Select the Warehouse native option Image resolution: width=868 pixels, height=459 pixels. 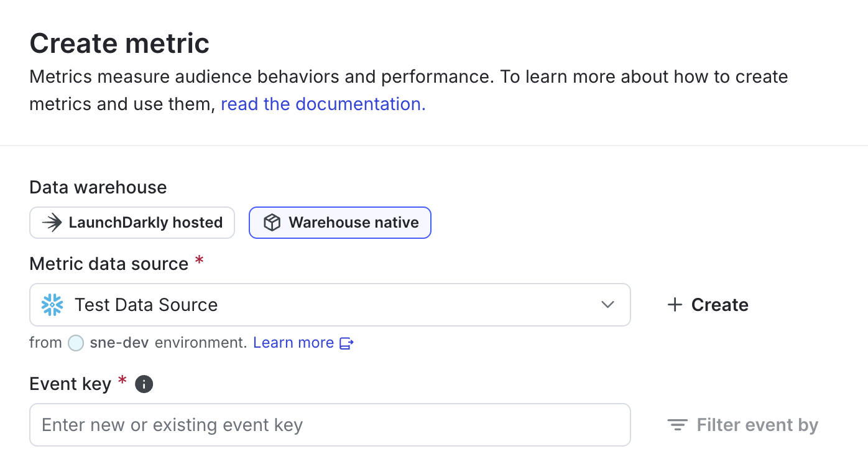(339, 222)
